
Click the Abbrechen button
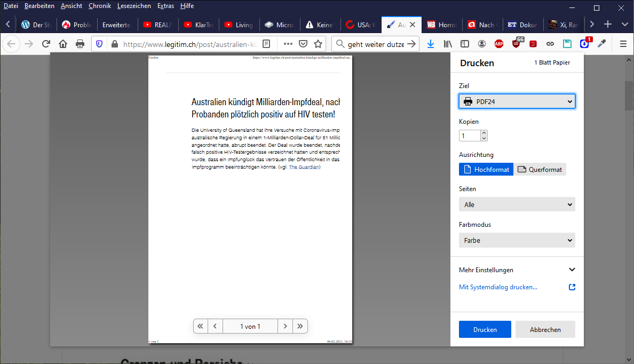545,330
